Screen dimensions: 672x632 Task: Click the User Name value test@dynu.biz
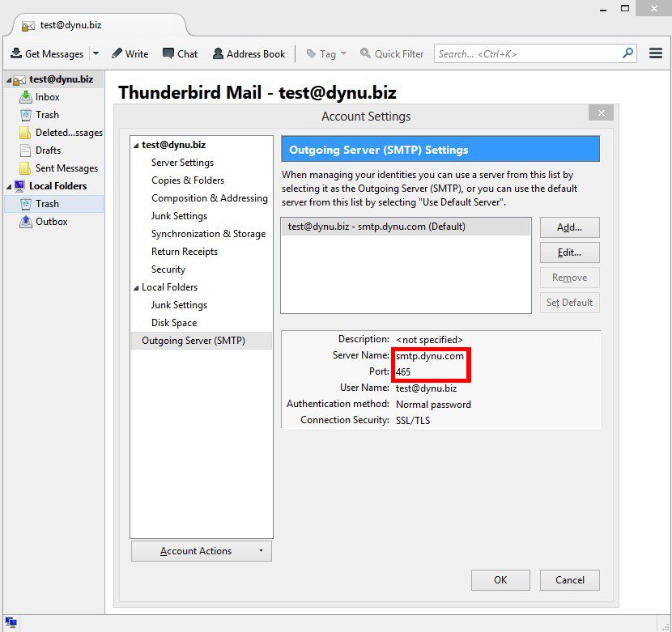(426, 388)
